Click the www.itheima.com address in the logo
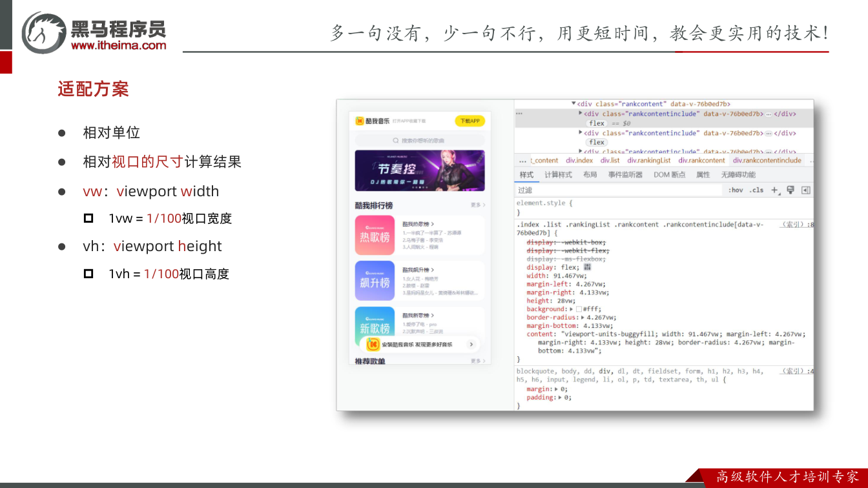This screenshot has height=488, width=868. tap(118, 46)
